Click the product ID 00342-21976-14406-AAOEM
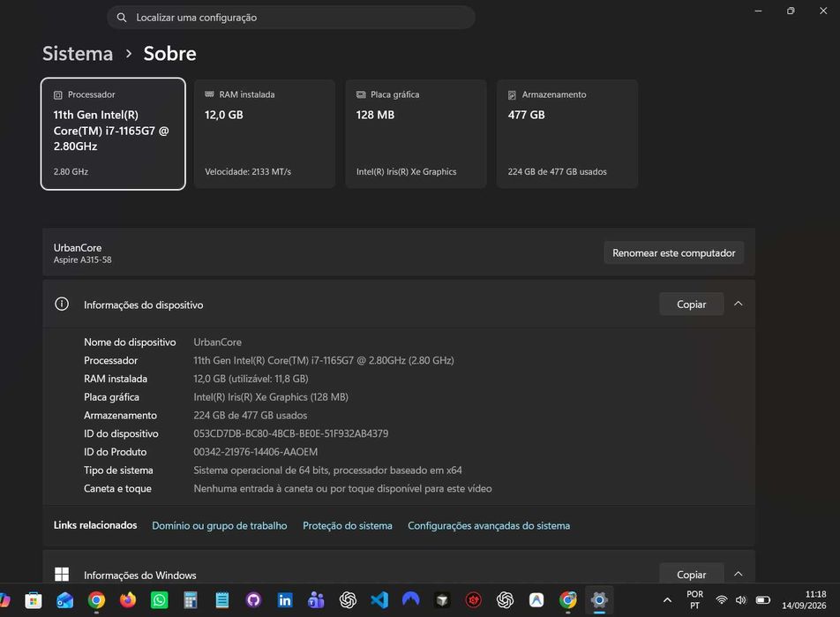 point(256,452)
